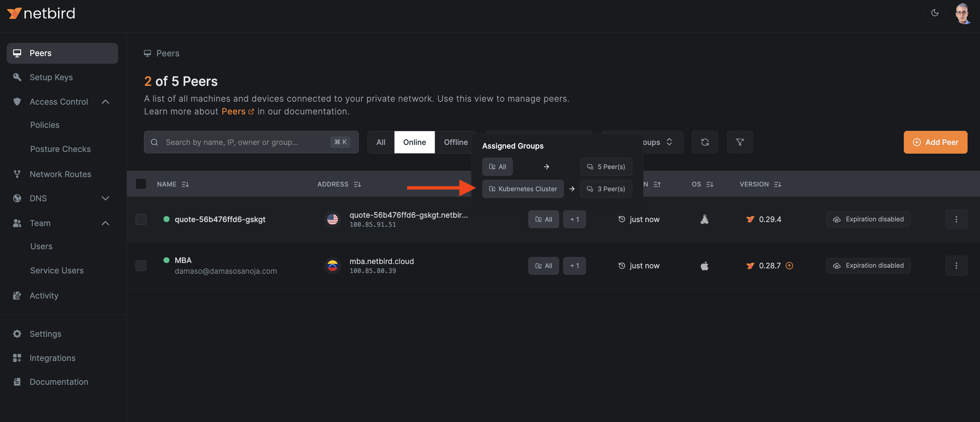Collapse the Team section
Screen dimensions: 980x422
pos(105,223)
